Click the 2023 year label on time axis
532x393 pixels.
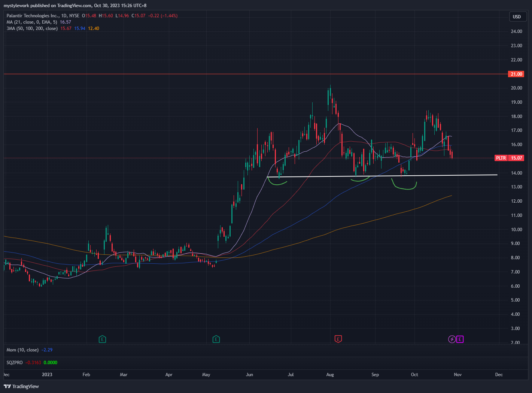pyautogui.click(x=47, y=375)
